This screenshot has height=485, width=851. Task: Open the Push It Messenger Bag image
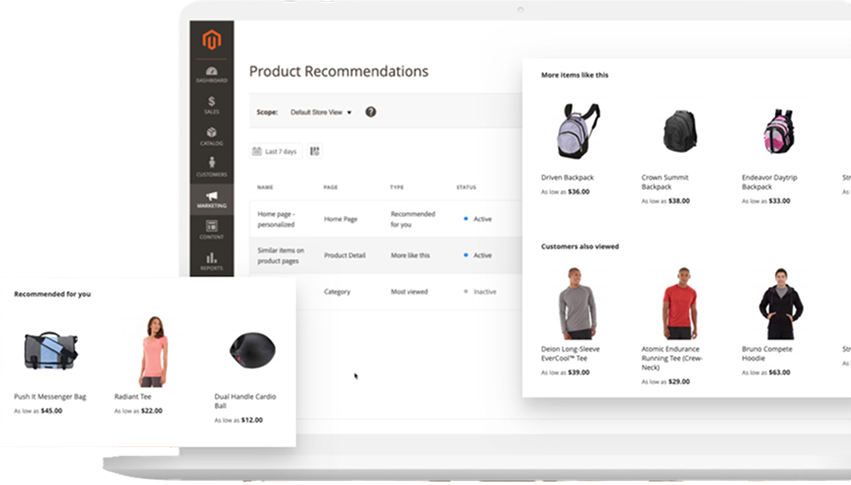[x=46, y=351]
